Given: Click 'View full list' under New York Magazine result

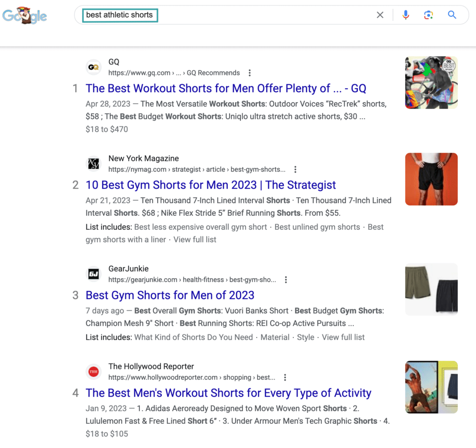Looking at the screenshot, I should coord(195,240).
